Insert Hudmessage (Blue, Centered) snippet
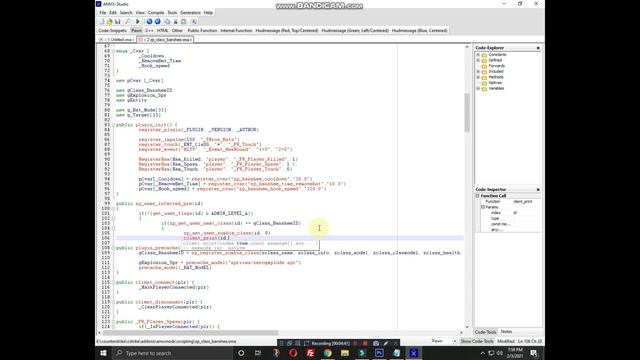The image size is (640, 360). click(x=420, y=31)
